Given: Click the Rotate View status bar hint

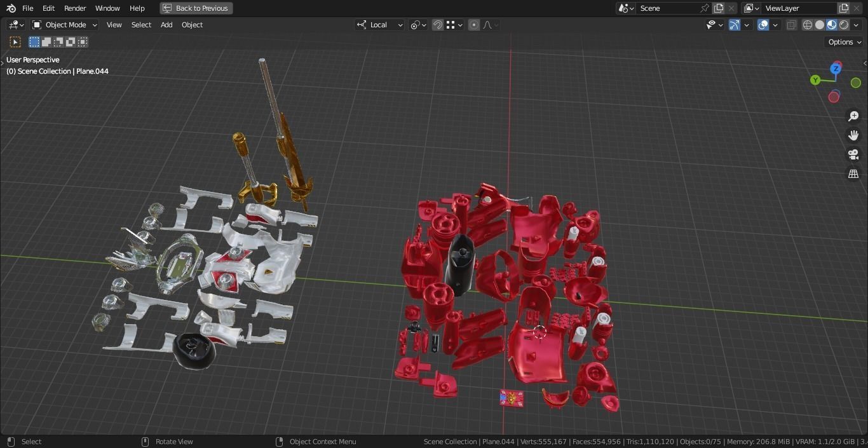Looking at the screenshot, I should pos(168,442).
